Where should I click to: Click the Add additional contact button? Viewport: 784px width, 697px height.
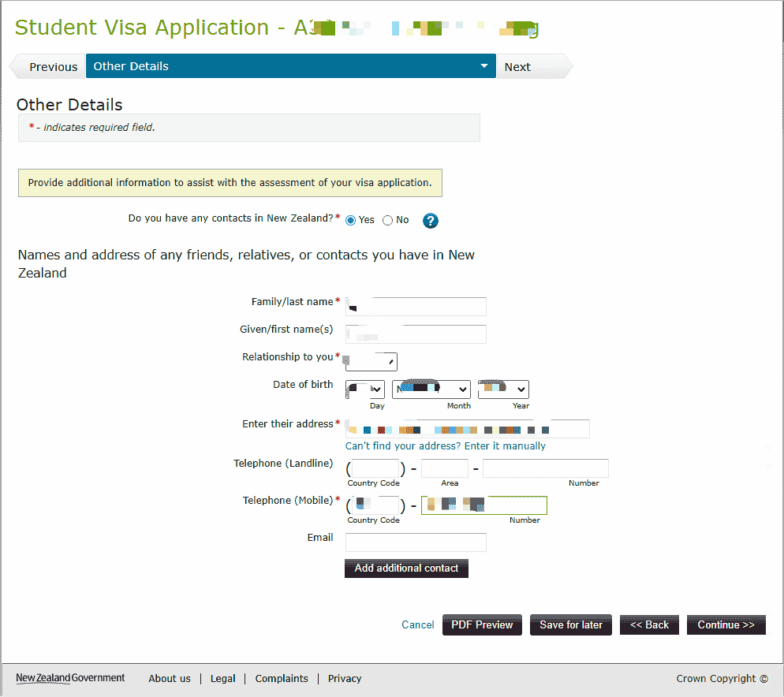click(x=406, y=568)
